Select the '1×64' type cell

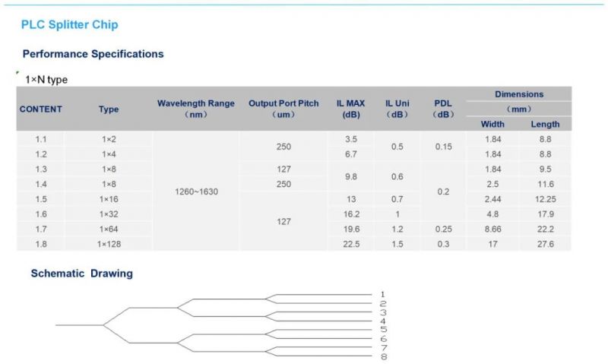coord(109,229)
